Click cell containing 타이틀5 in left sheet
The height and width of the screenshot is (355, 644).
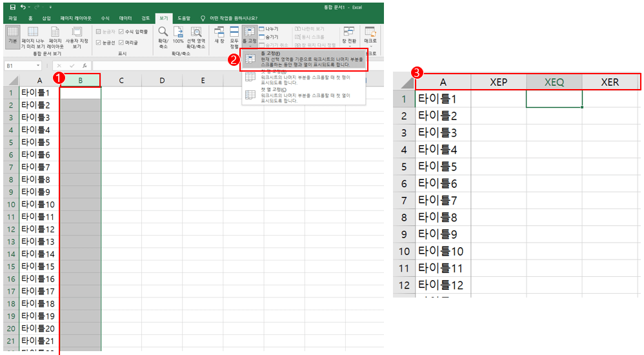(39, 143)
